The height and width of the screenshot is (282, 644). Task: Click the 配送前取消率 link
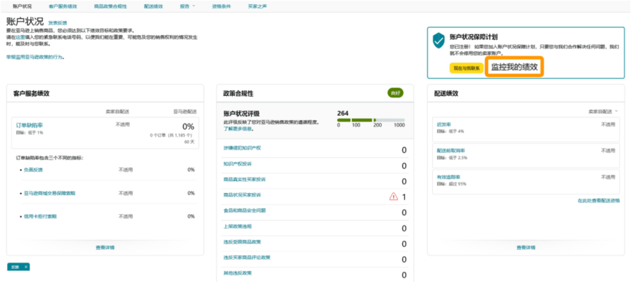pyautogui.click(x=451, y=151)
